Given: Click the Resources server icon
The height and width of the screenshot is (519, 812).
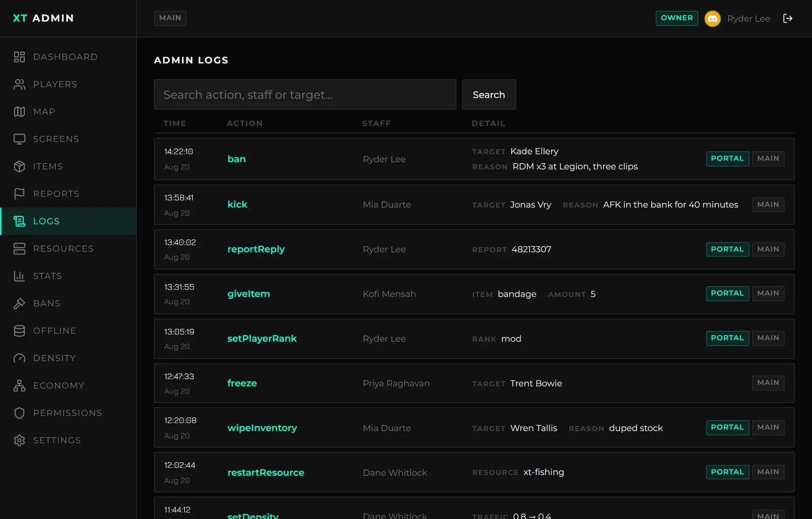Looking at the screenshot, I should pyautogui.click(x=19, y=249).
